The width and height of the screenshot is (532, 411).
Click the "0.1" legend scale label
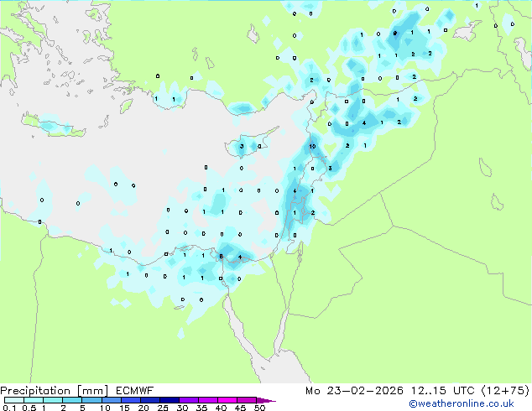(9, 408)
